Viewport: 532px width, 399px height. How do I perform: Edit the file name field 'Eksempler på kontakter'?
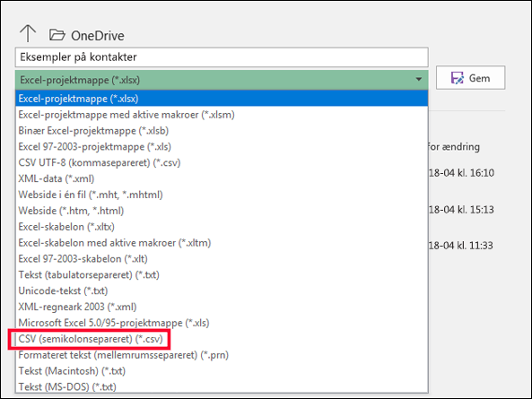click(222, 57)
